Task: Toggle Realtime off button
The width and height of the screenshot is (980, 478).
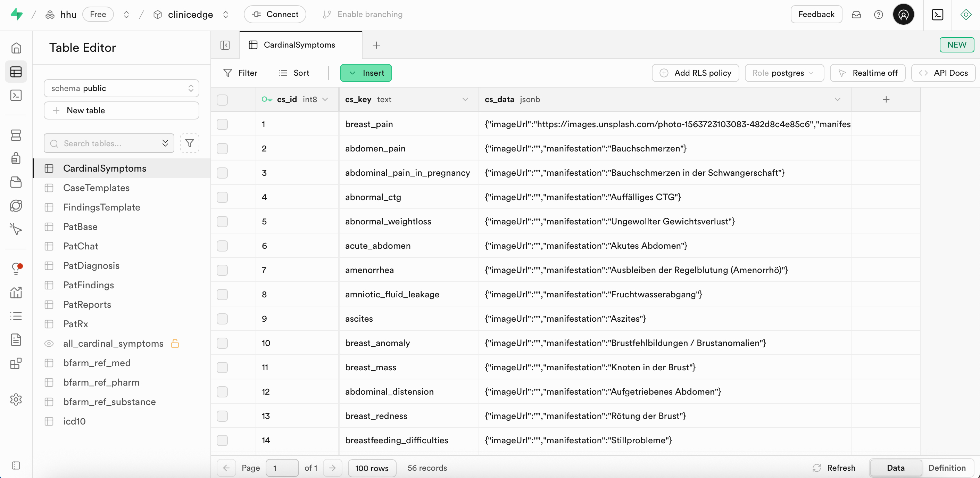Action: pos(867,73)
